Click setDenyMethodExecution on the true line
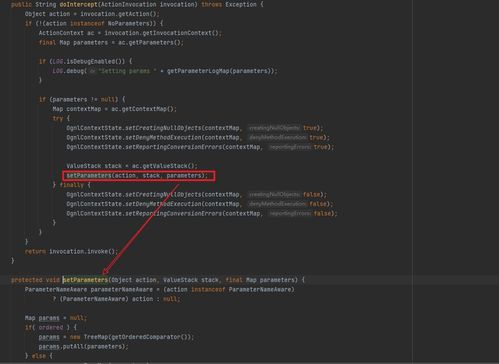The image size is (499, 364). (163, 138)
